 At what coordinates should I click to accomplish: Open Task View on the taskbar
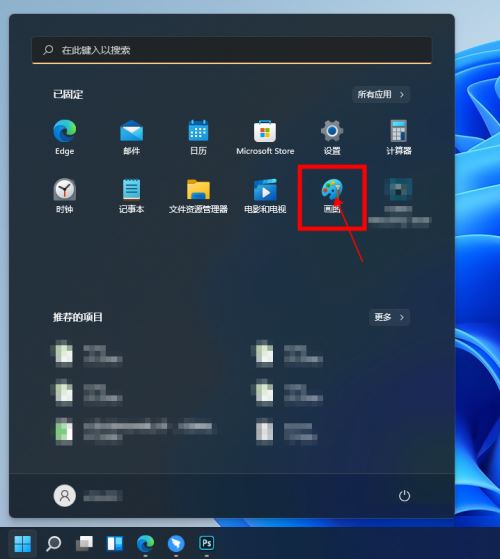point(84,543)
